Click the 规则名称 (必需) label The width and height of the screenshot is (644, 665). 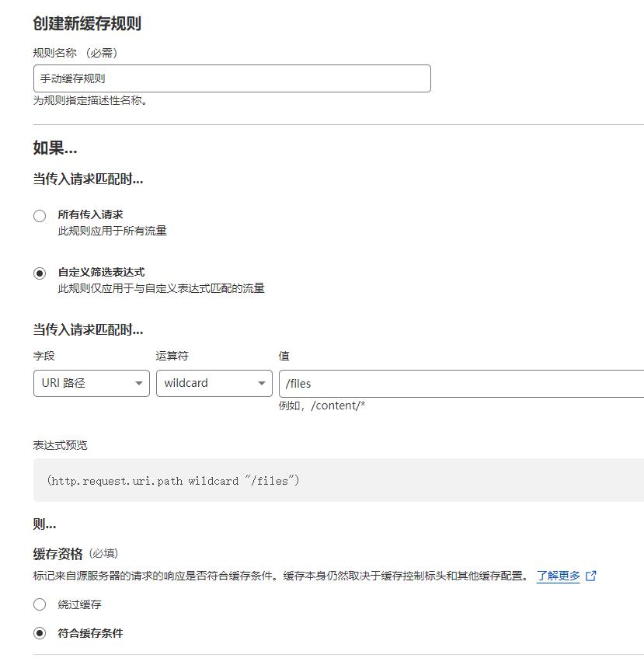click(75, 53)
